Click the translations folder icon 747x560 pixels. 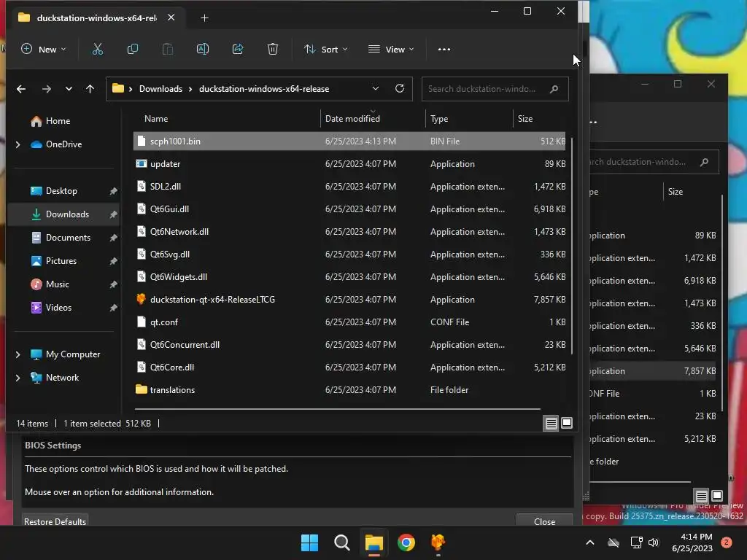[141, 389]
